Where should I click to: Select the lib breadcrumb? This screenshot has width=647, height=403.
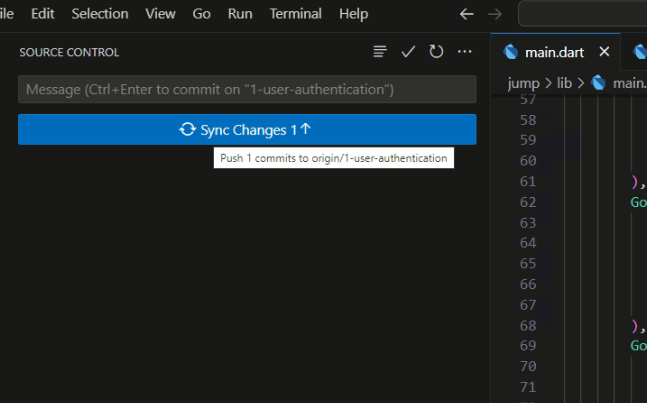(564, 83)
